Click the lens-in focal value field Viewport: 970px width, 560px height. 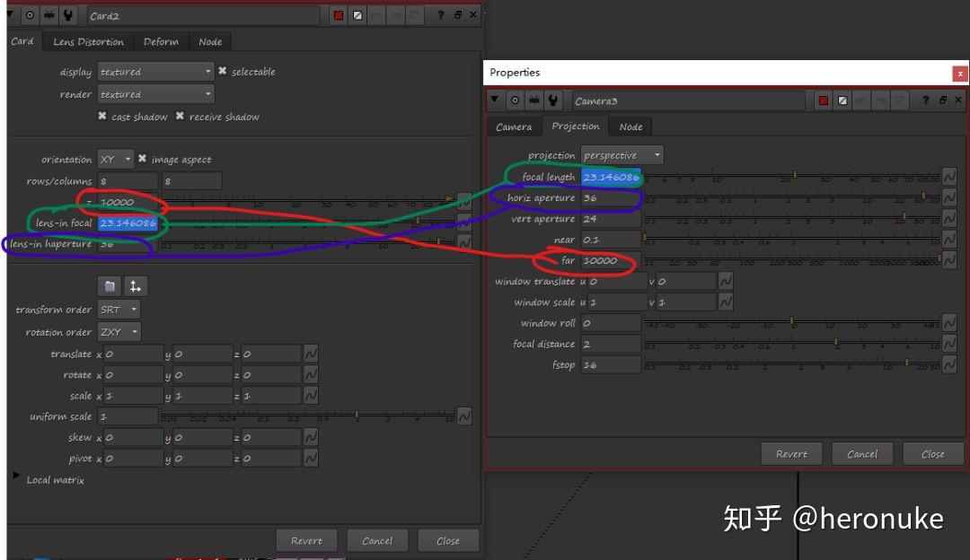pos(128,223)
